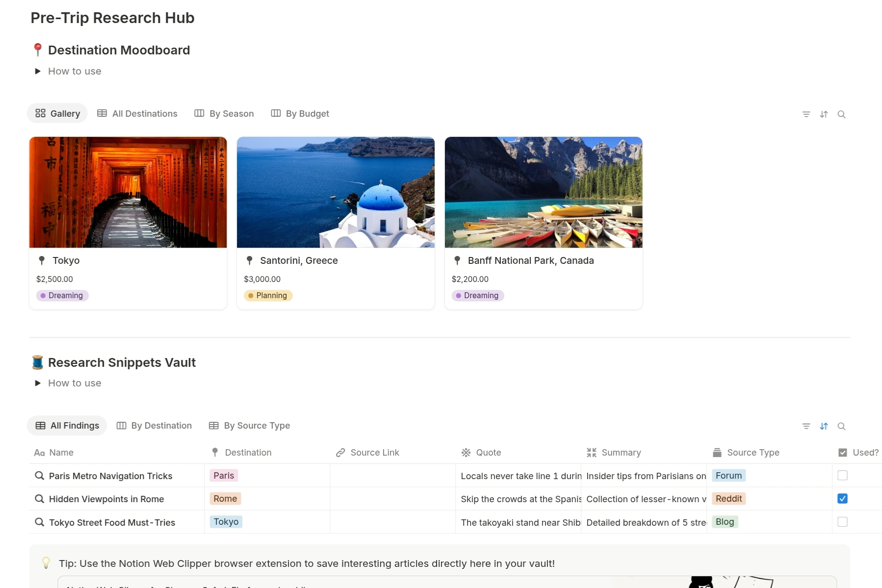Viewport: 882px width, 588px height.
Task: Click the red pin icon beside Destination Moodboard
Action: (38, 50)
